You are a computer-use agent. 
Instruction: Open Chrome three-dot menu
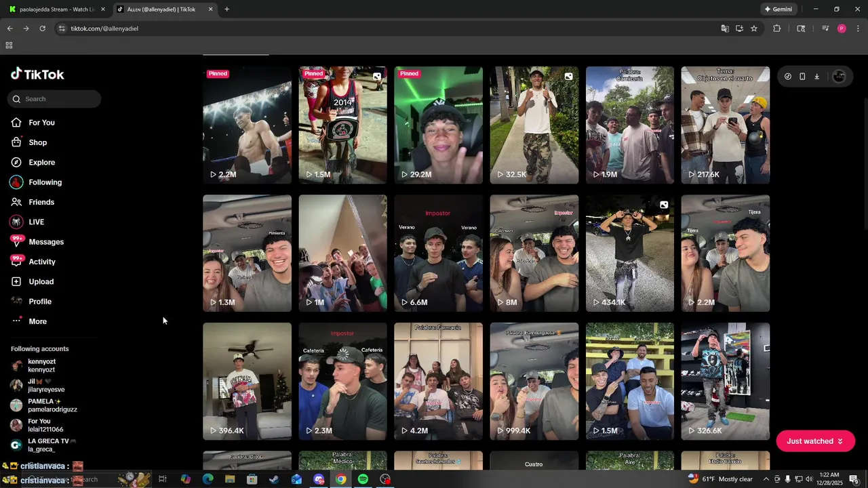[x=858, y=28]
